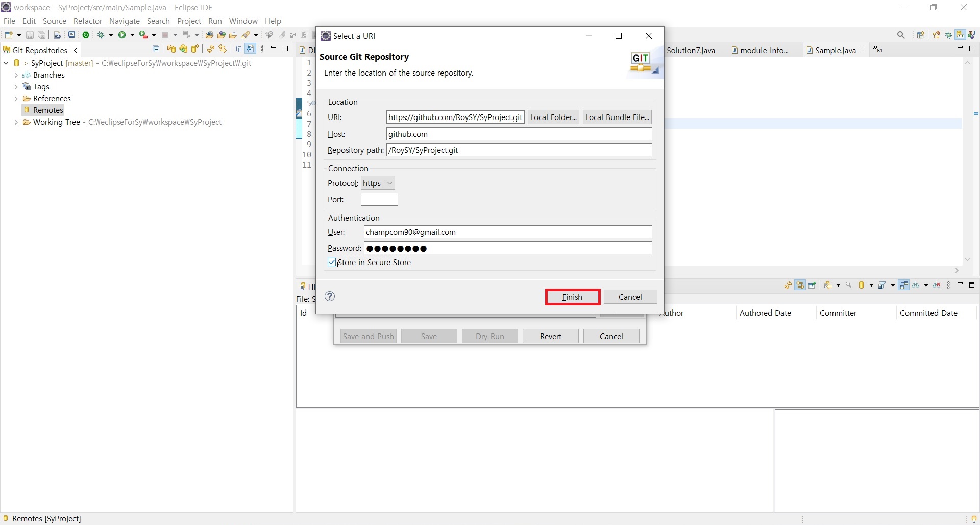Click the Debug bug icon in main toolbar
This screenshot has width=980, height=525.
(101, 35)
